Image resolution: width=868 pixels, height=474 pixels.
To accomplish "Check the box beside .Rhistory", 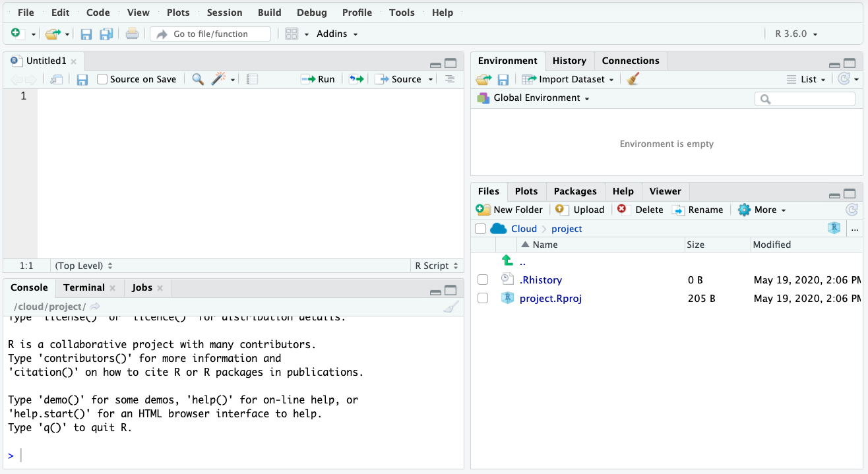I will 483,280.
